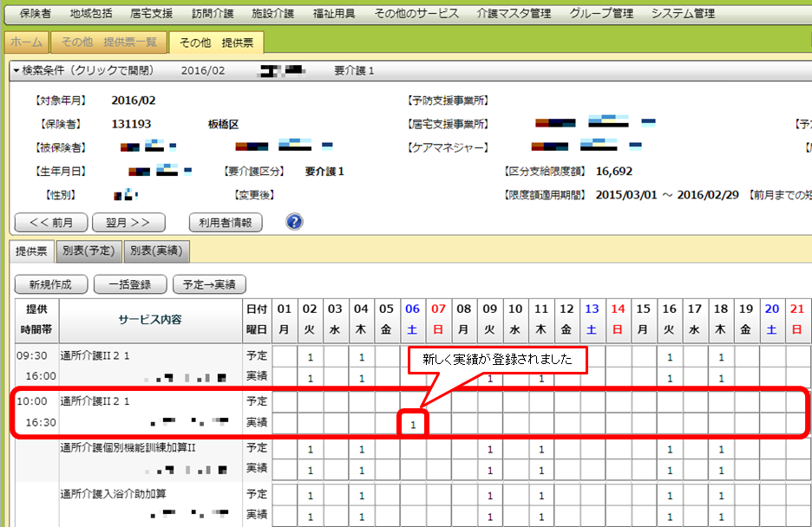Select the 10:00 通所介護II２１ service row
812x527 pixels.
[x=95, y=401]
